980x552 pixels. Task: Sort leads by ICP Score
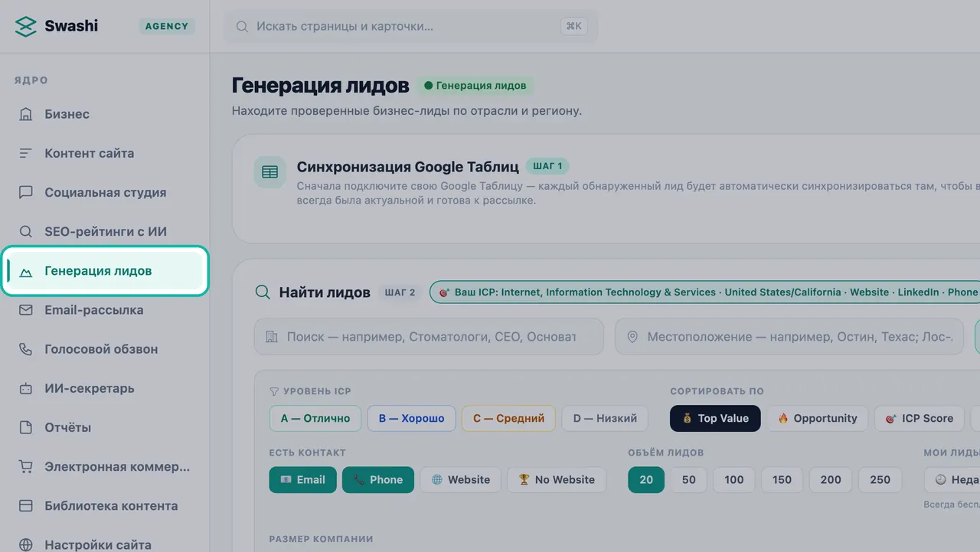pyautogui.click(x=919, y=418)
